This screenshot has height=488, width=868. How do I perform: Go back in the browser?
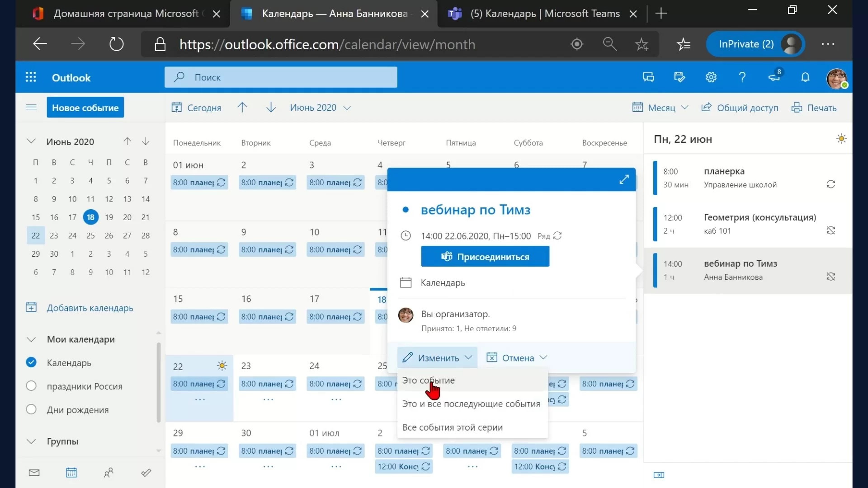tap(40, 44)
